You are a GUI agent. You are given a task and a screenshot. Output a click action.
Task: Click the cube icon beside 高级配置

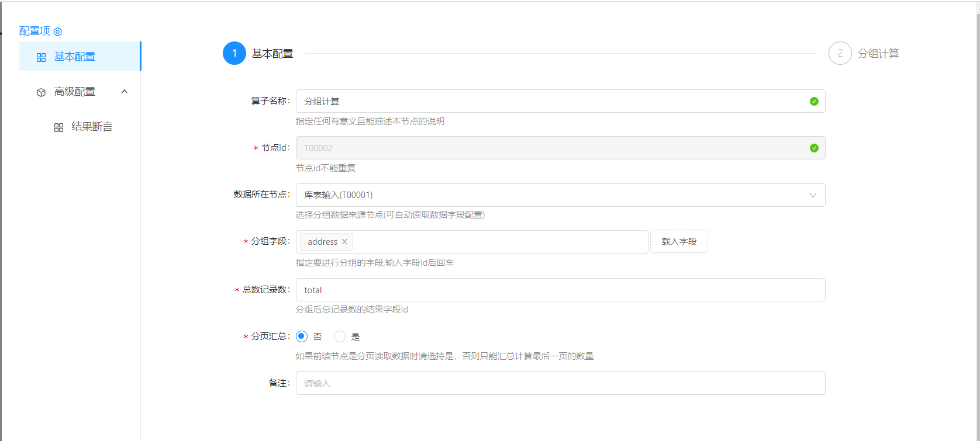click(x=41, y=92)
